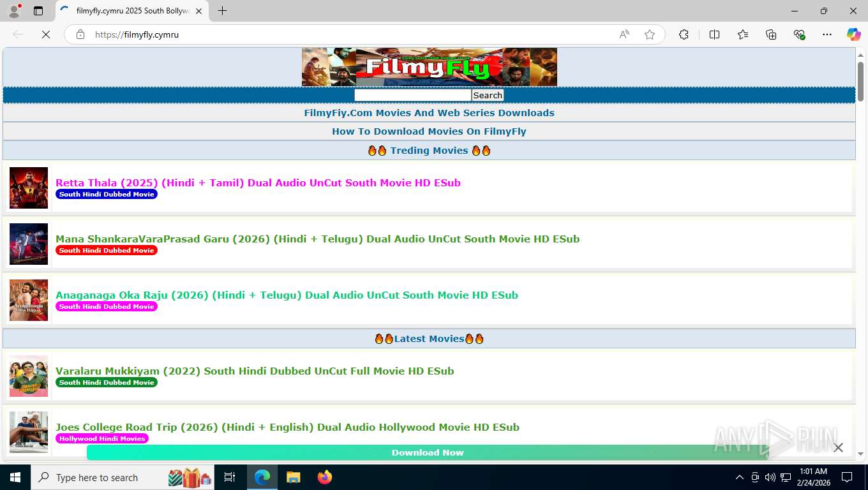Screen dimensions: 868x490
Task: Click the scrollbar down arrow
Action: (x=860, y=454)
